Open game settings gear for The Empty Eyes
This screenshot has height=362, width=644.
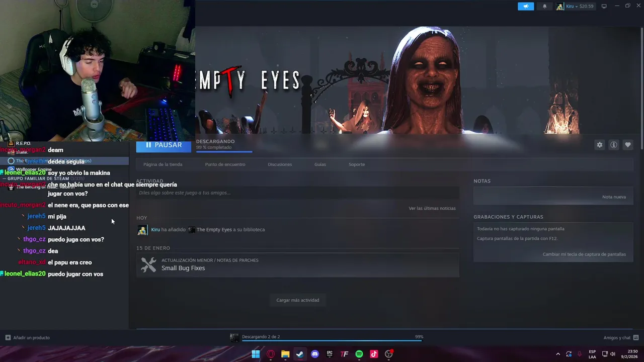pyautogui.click(x=600, y=145)
